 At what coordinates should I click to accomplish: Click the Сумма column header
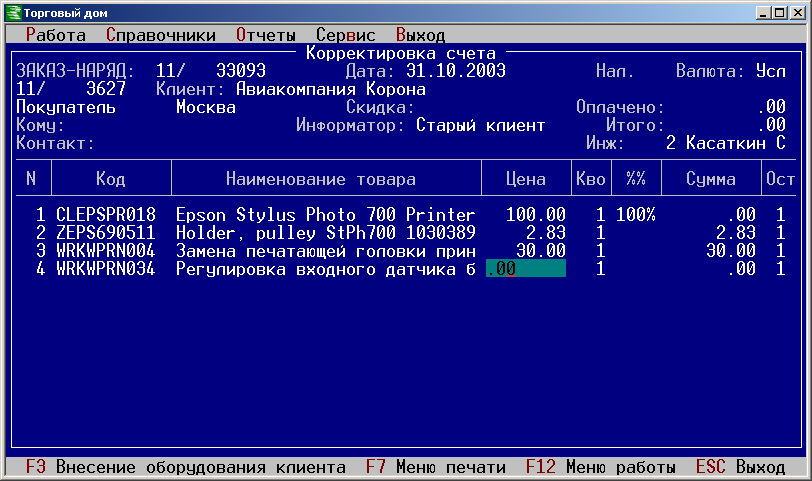click(710, 179)
